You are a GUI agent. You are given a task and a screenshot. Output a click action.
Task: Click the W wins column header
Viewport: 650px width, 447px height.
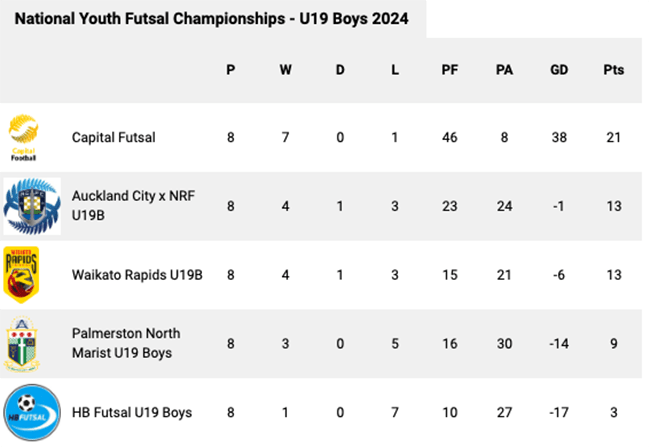[x=285, y=70]
